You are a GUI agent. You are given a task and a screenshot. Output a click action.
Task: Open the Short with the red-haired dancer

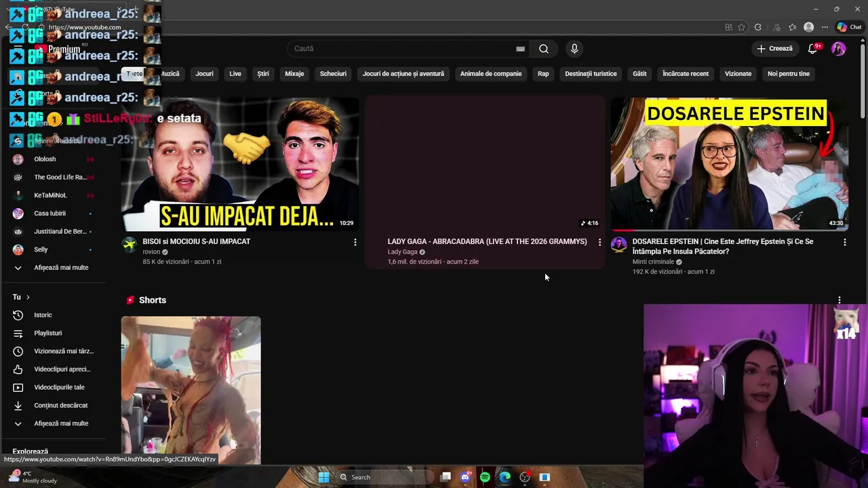[x=191, y=390]
